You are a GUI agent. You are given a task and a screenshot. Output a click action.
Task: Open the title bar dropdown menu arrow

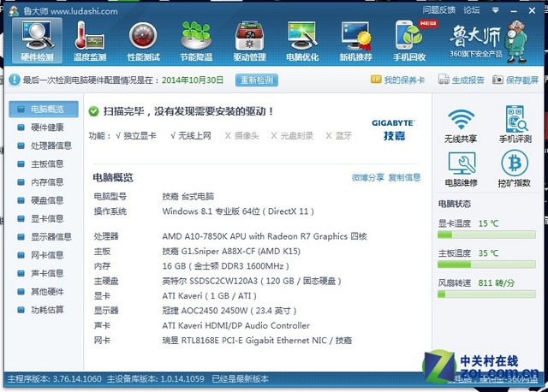pyautogui.click(x=495, y=10)
